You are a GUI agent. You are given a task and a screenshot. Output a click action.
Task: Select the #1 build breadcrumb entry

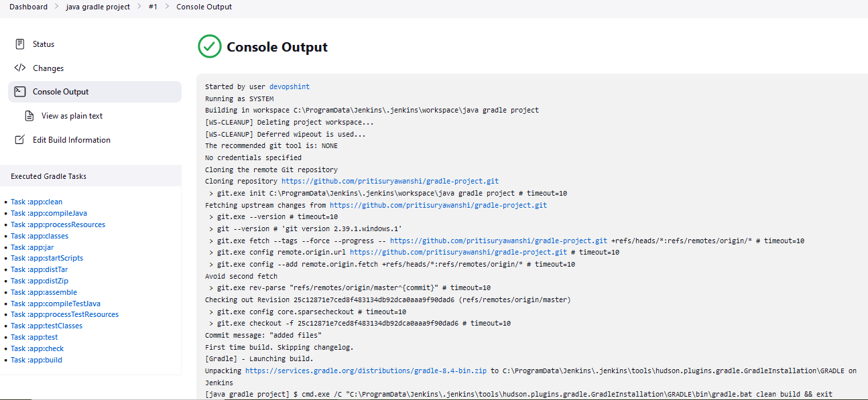[x=152, y=7]
